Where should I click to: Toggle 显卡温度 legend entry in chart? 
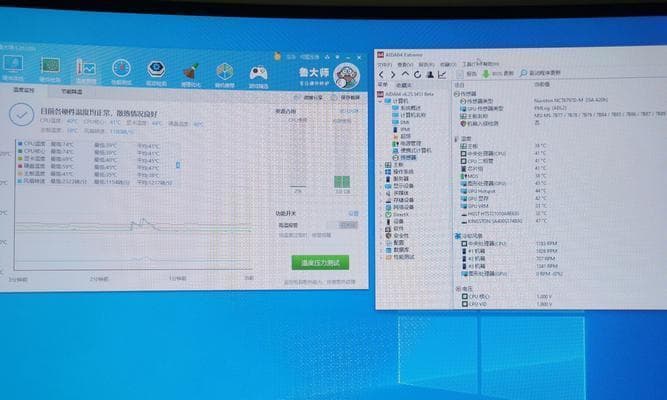[32, 159]
